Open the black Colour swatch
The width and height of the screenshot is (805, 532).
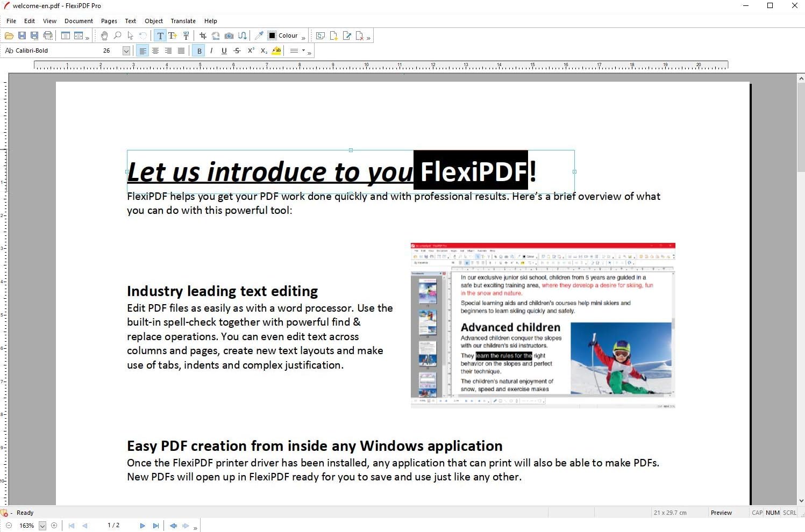point(272,35)
